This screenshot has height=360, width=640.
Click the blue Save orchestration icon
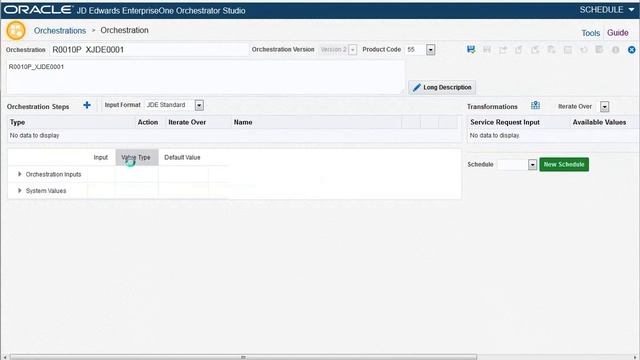(471, 49)
